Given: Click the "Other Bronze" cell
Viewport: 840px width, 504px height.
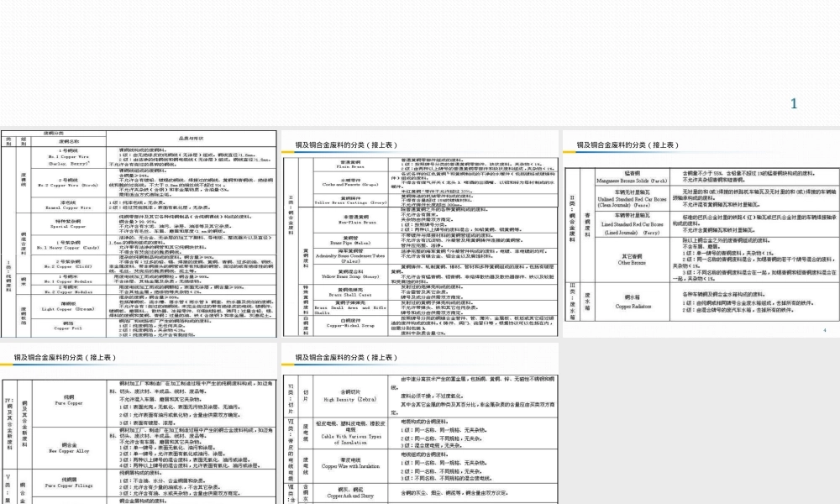Looking at the screenshot, I should [x=633, y=260].
